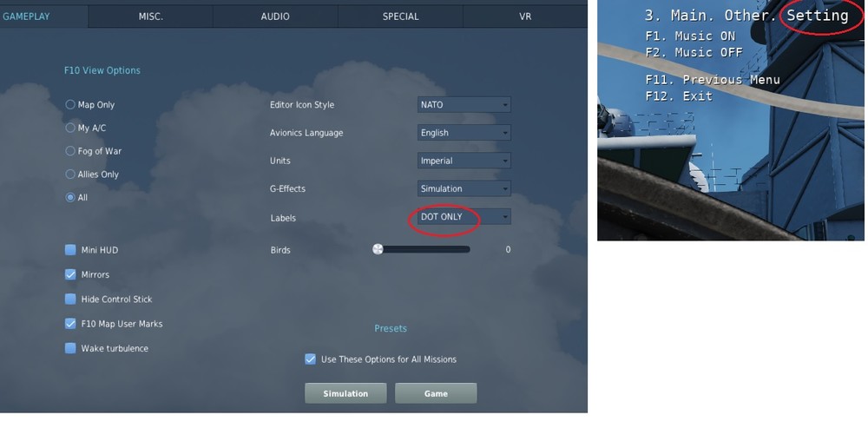Open the Labels DOT ONLY dropdown

tap(464, 217)
